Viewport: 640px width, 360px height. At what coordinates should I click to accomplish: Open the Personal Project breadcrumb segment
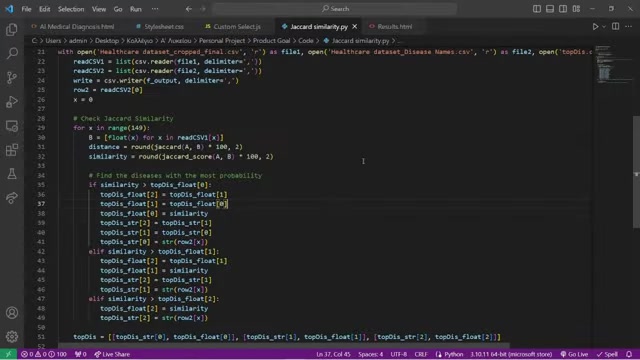pyautogui.click(x=222, y=40)
